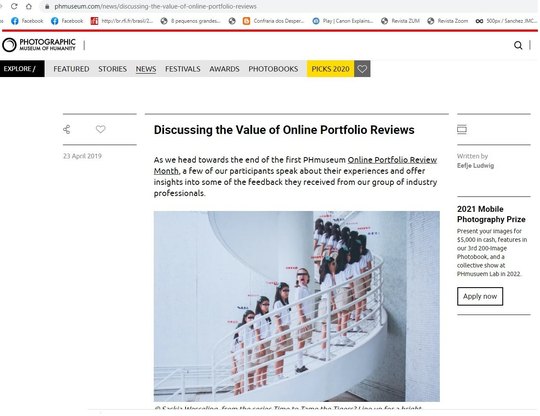Open the second Facebook bookmark
Image resolution: width=540 pixels, height=416 pixels.
[67, 21]
